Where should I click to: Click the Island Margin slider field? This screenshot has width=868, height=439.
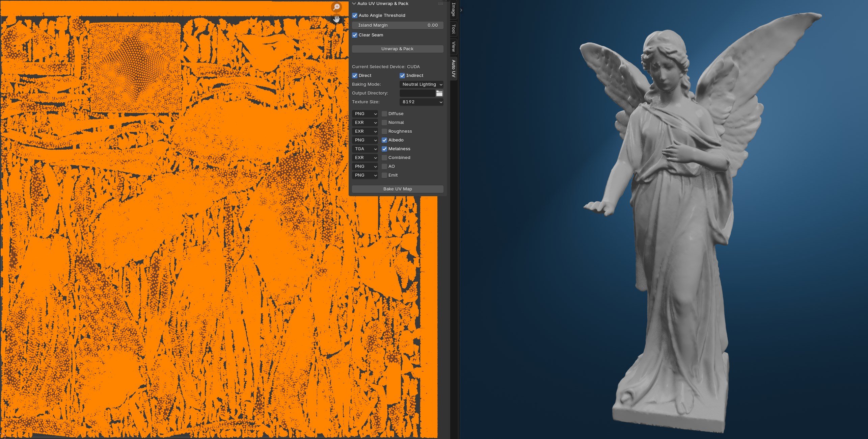coord(398,25)
